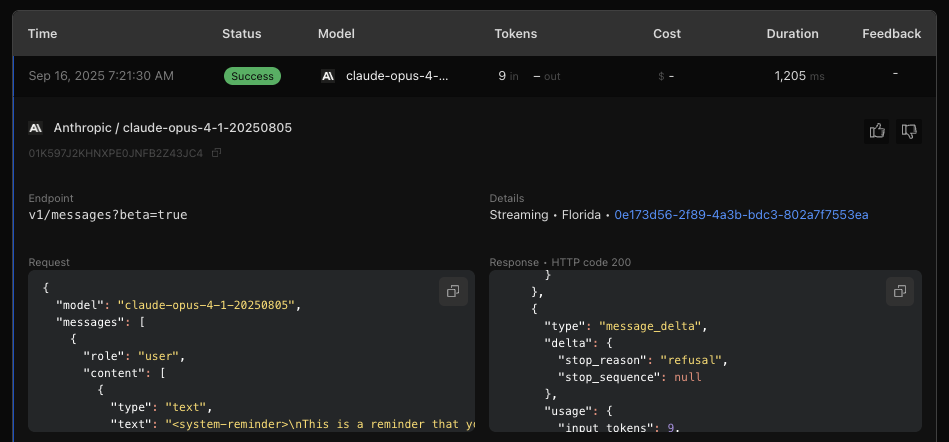Click the Feedback column header

tap(891, 34)
